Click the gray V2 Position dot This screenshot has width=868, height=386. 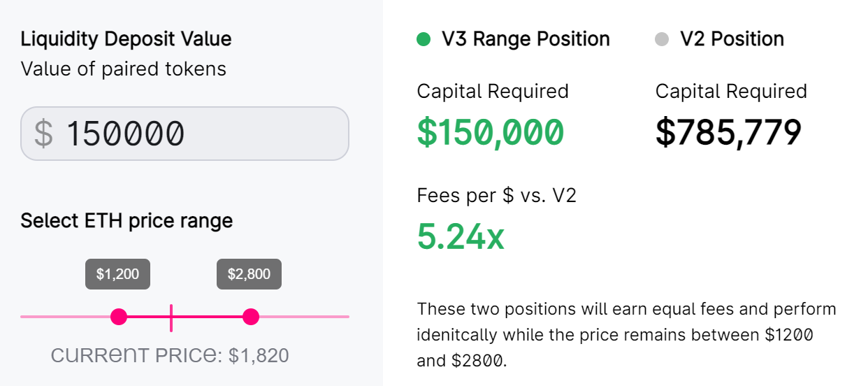[x=662, y=39]
